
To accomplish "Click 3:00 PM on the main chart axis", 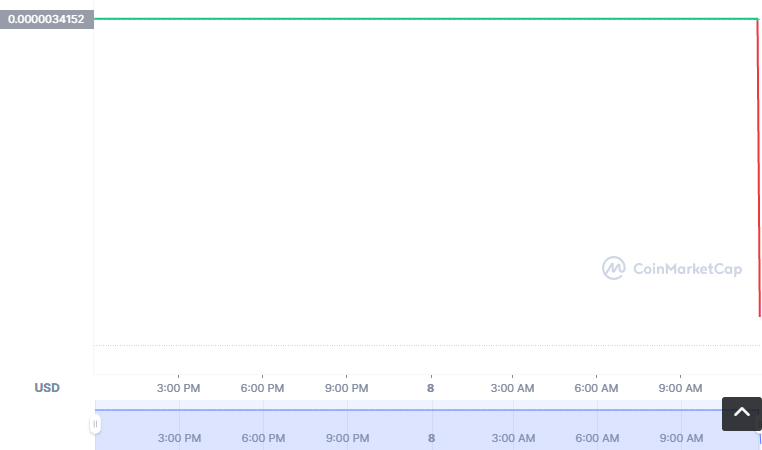I will point(179,388).
